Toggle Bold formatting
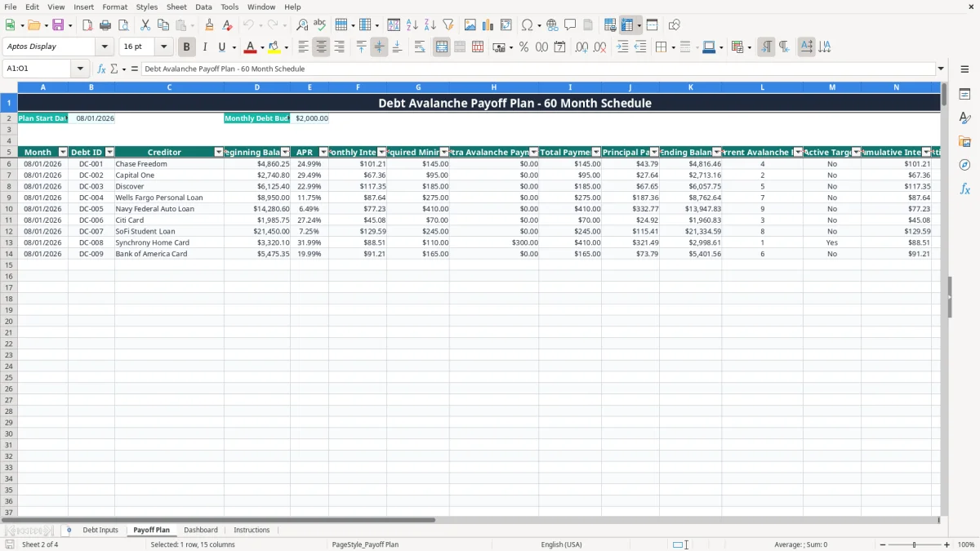 187,47
